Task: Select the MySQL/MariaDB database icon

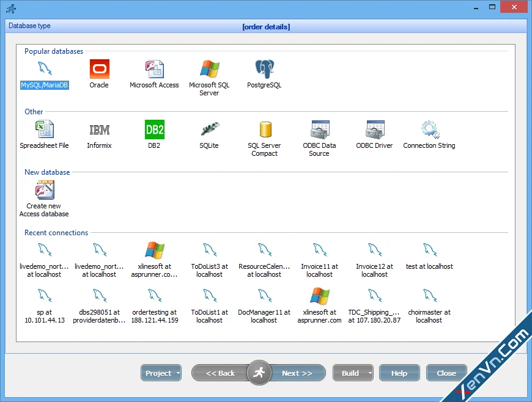Action: (45, 69)
